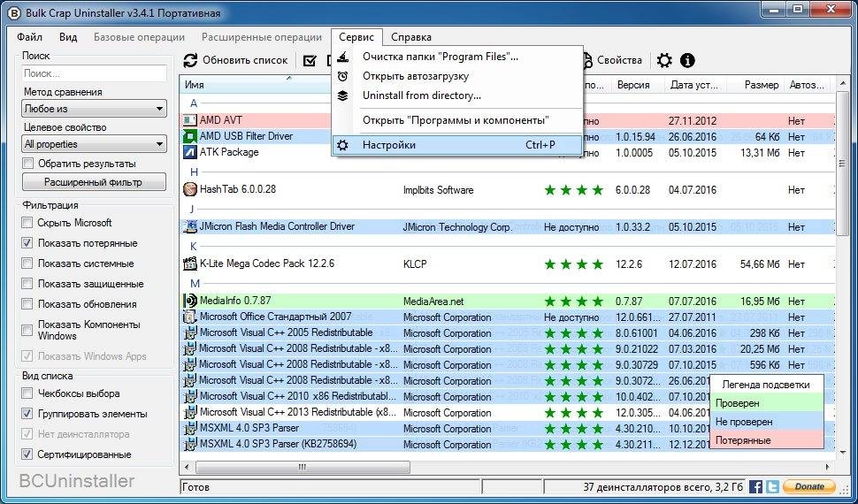Click the ATK Package row icon

pos(189,152)
